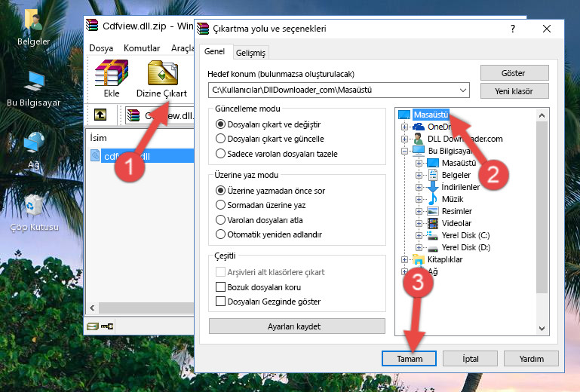Select the OneDrive cloud icon in folder tree

tap(419, 127)
